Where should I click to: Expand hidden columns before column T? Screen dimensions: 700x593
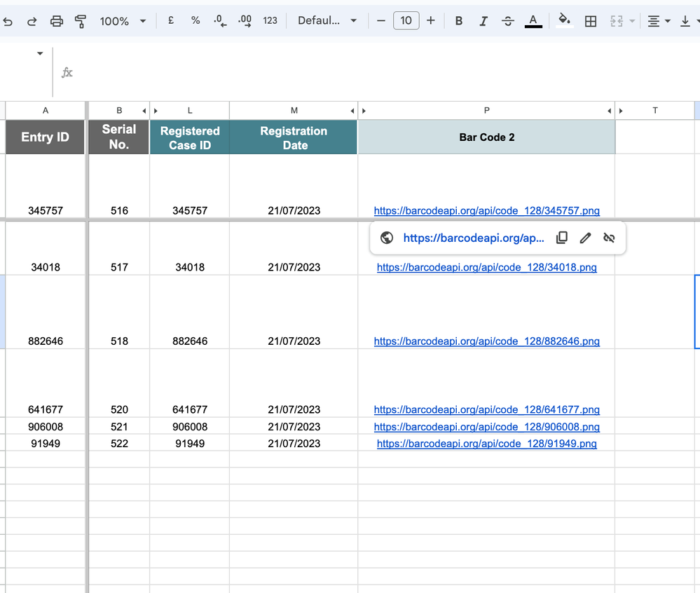[x=621, y=111]
